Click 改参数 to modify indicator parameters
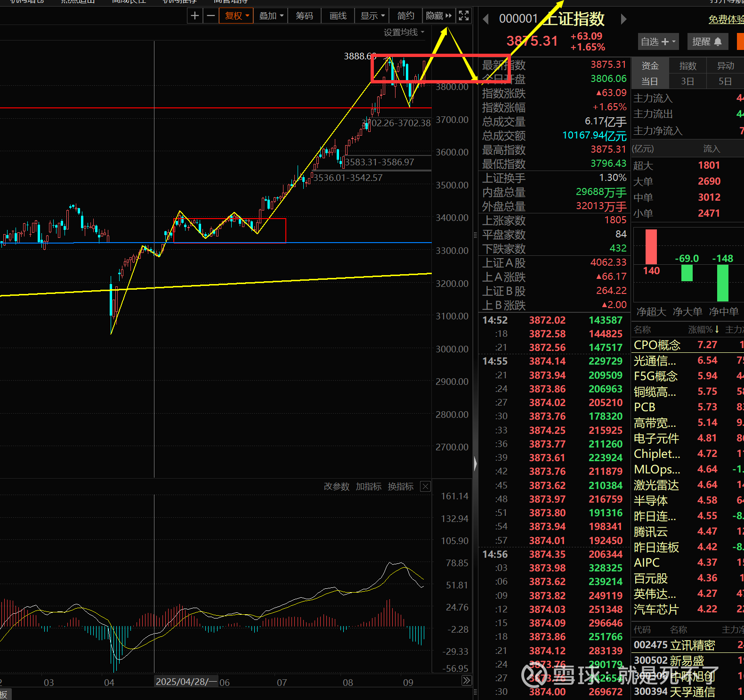The width and height of the screenshot is (744, 700). tap(336, 486)
